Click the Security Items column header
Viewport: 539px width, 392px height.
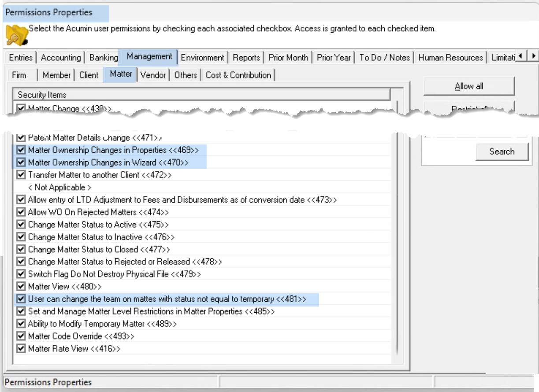[203, 95]
